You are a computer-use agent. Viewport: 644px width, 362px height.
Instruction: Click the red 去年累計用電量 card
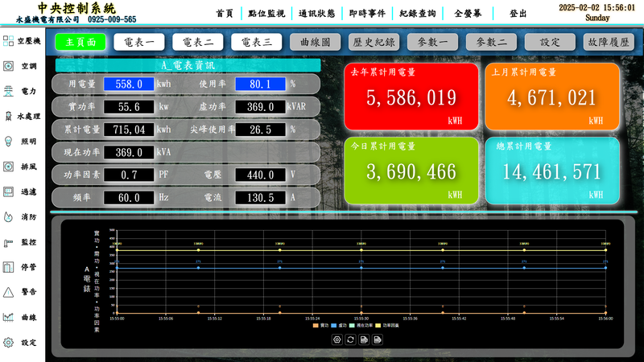click(411, 97)
